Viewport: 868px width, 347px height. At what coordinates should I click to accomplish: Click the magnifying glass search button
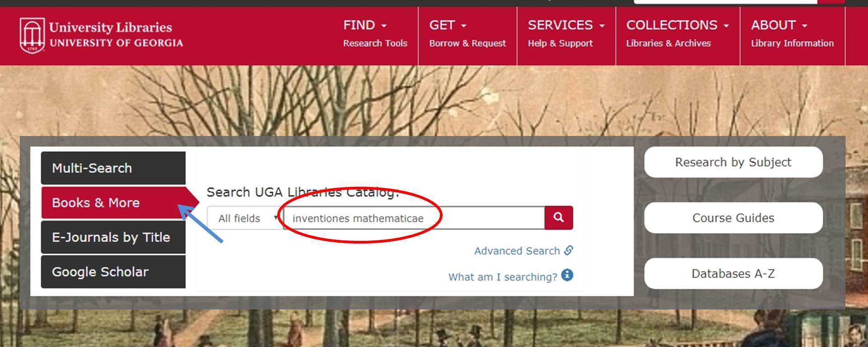[559, 218]
